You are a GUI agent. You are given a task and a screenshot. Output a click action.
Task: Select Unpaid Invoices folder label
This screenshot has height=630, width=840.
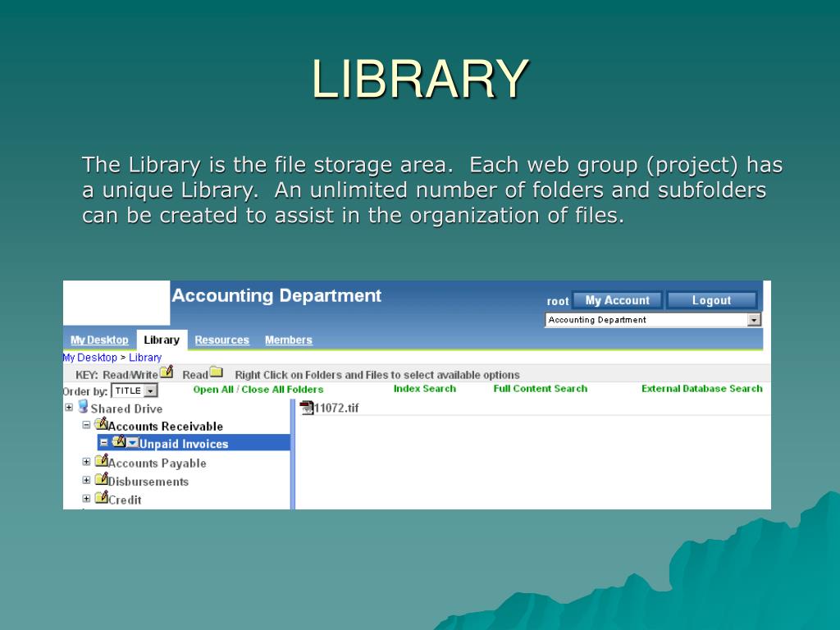(x=184, y=444)
